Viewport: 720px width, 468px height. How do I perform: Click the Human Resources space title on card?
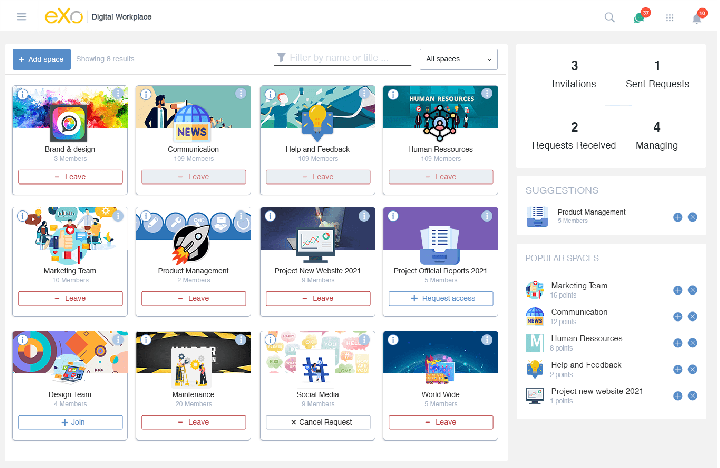pyautogui.click(x=440, y=149)
